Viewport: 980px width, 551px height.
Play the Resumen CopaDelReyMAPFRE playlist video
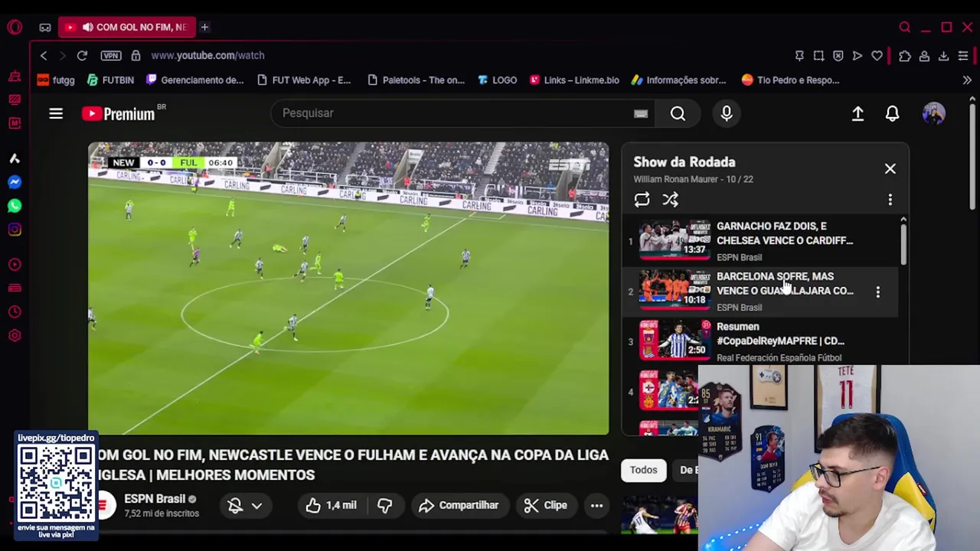pyautogui.click(x=761, y=341)
